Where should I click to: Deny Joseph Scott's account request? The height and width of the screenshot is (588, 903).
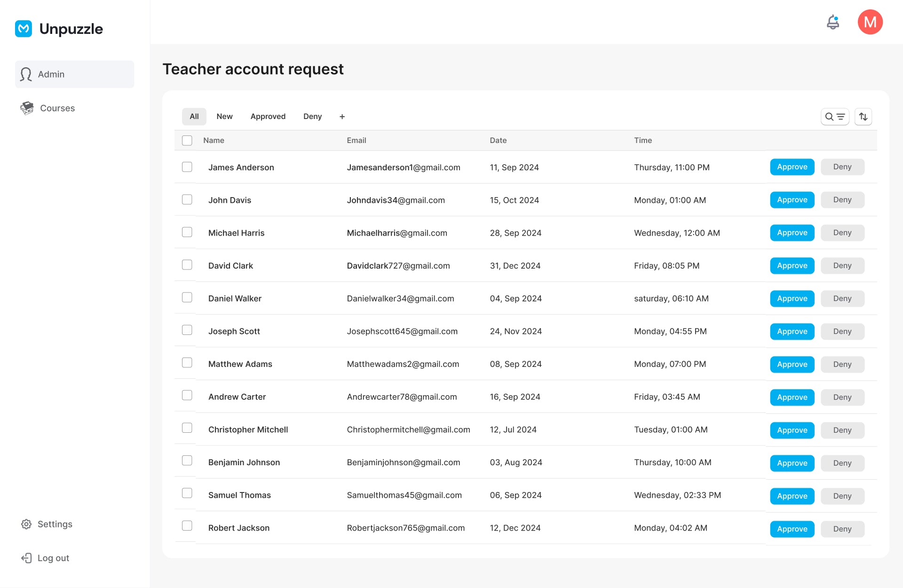pyautogui.click(x=842, y=332)
